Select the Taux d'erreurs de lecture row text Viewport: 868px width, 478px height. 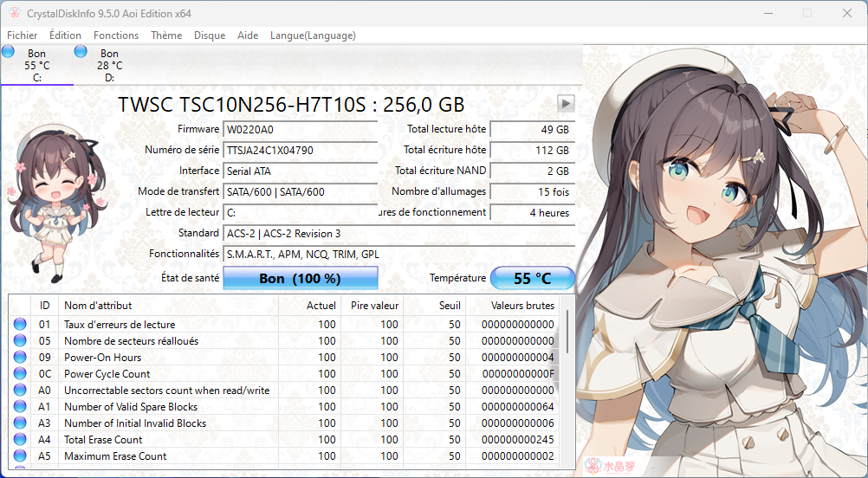[120, 325]
